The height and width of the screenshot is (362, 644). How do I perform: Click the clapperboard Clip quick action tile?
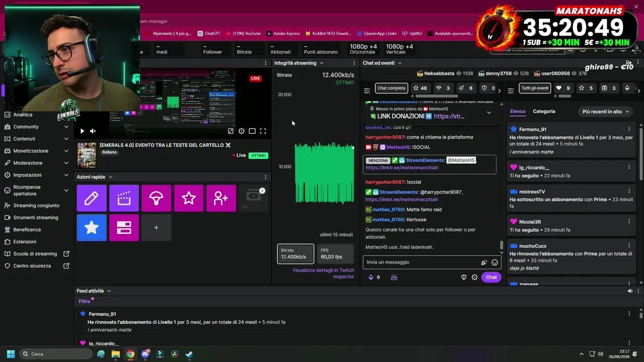[124, 198]
